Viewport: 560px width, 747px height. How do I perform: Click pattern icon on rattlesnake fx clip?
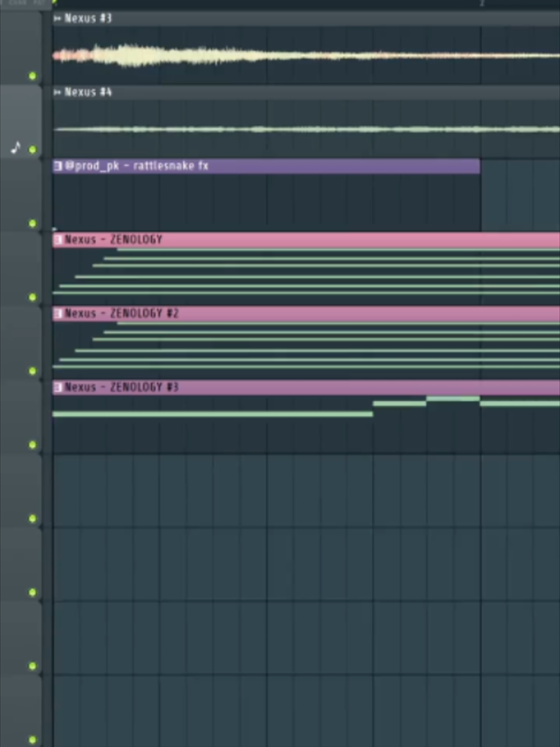click(x=58, y=166)
